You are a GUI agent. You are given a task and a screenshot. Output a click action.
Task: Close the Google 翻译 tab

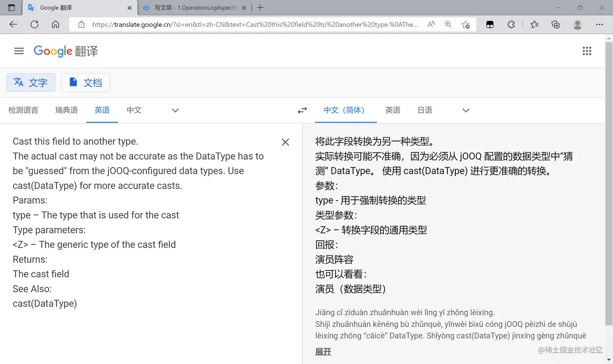pyautogui.click(x=129, y=8)
